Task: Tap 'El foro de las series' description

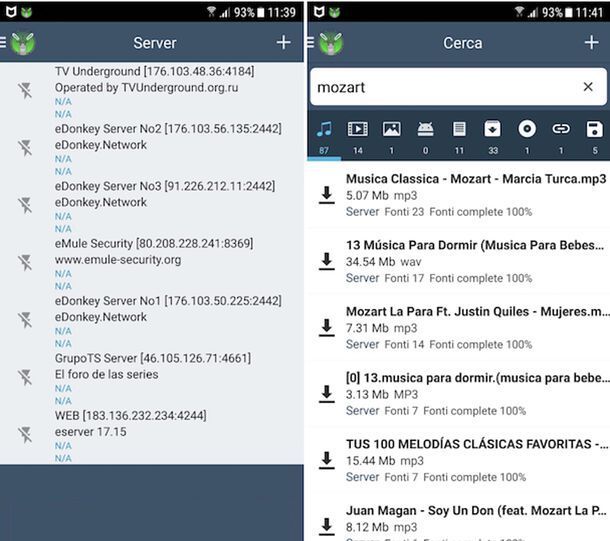Action: pyautogui.click(x=106, y=375)
